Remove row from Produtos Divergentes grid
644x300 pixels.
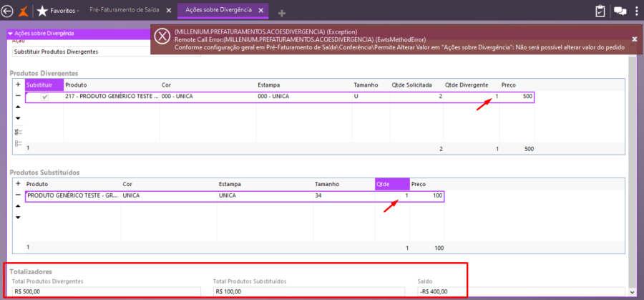pos(18,95)
